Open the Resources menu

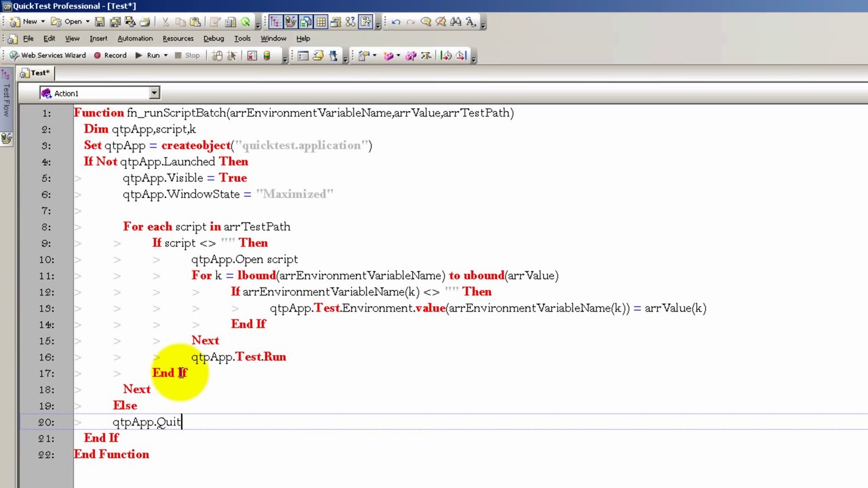coord(178,39)
